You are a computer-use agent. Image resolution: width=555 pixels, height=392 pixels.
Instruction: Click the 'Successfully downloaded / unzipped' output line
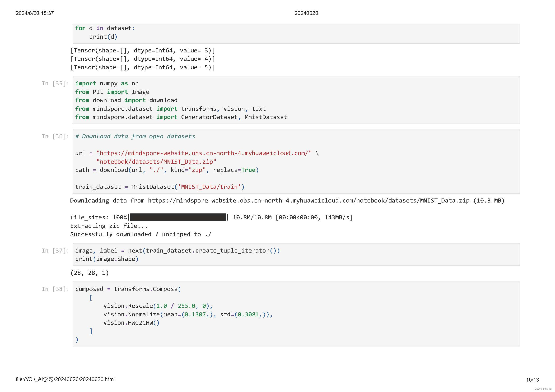click(140, 234)
